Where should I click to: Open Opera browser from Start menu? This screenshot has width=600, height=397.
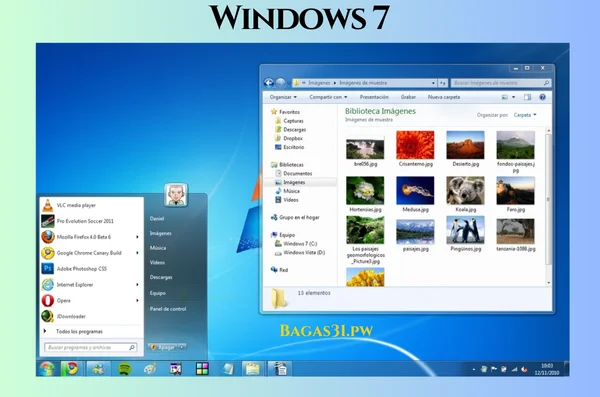[x=91, y=301]
